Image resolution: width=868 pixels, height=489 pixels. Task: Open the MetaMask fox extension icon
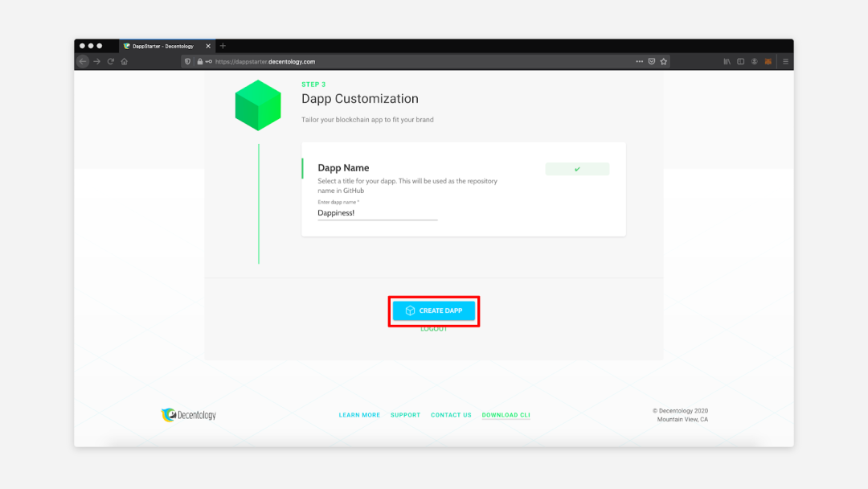point(768,61)
